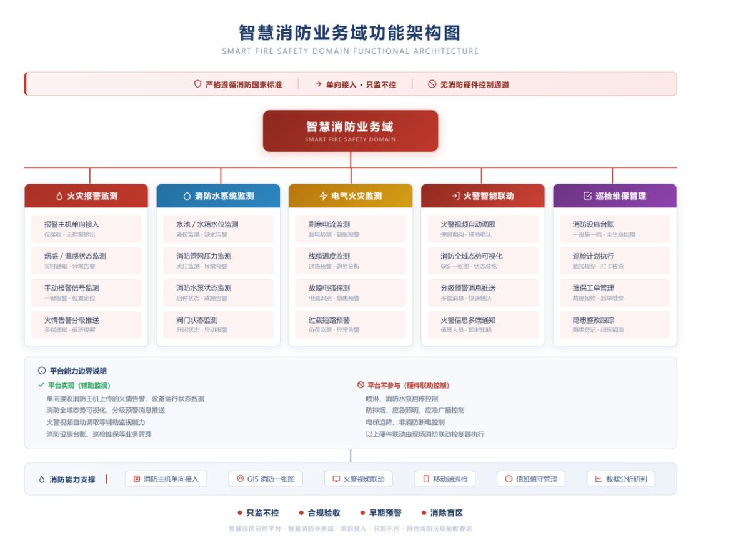Select the 消防设施台账 item
Image resolution: width=756 pixels, height=555 pixels.
(x=615, y=229)
